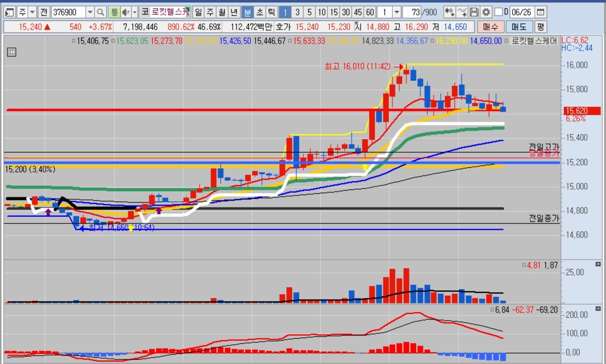606x364 pixels.
Task: Click the add candlestick chart icon
Action: (x=450, y=12)
